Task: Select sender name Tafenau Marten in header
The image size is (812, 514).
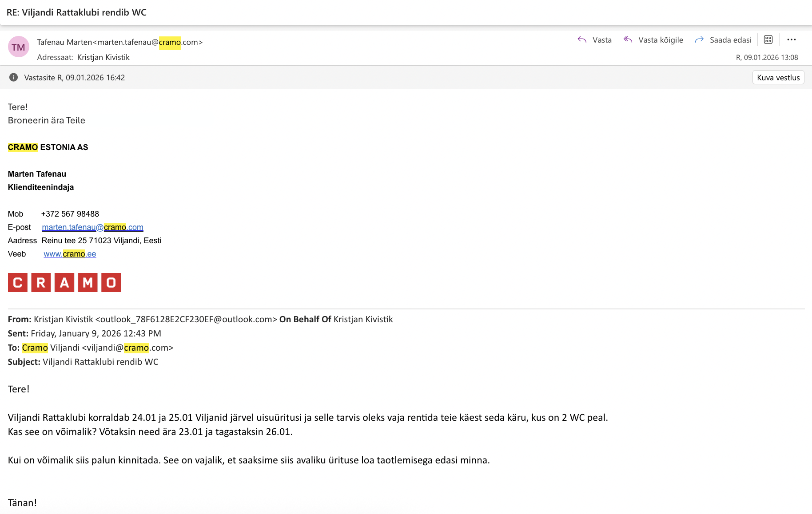Action: (x=64, y=42)
